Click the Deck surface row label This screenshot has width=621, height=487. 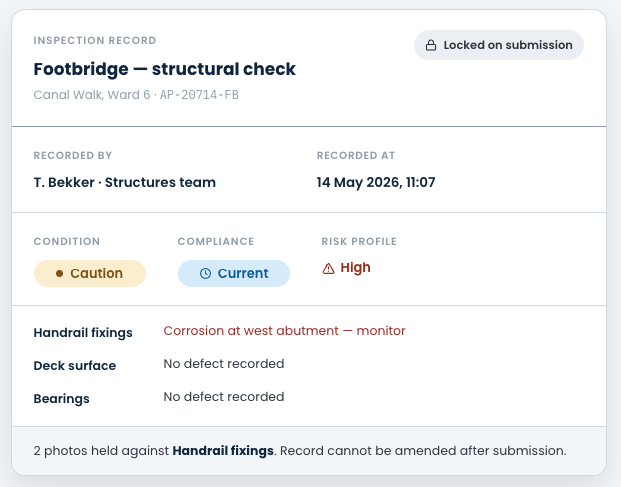74,365
